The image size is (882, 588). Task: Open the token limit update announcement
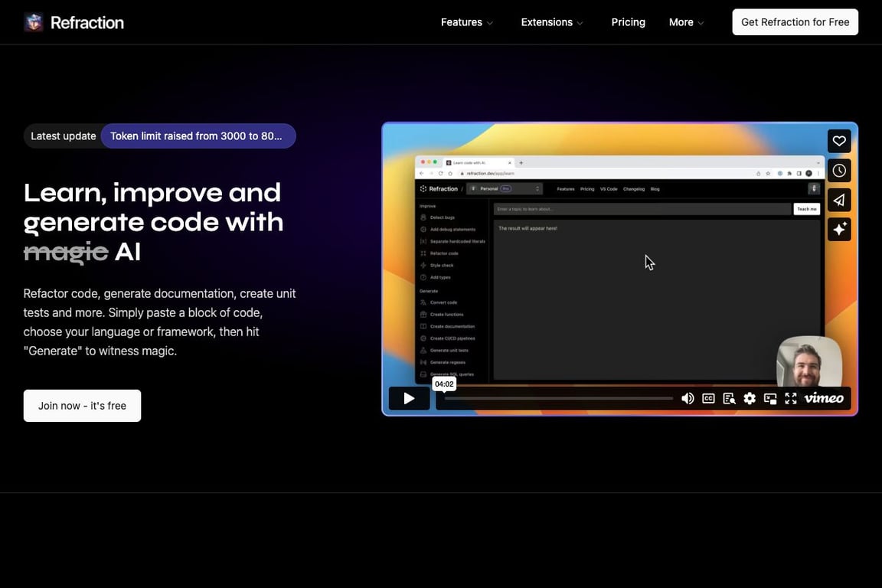pyautogui.click(x=198, y=136)
